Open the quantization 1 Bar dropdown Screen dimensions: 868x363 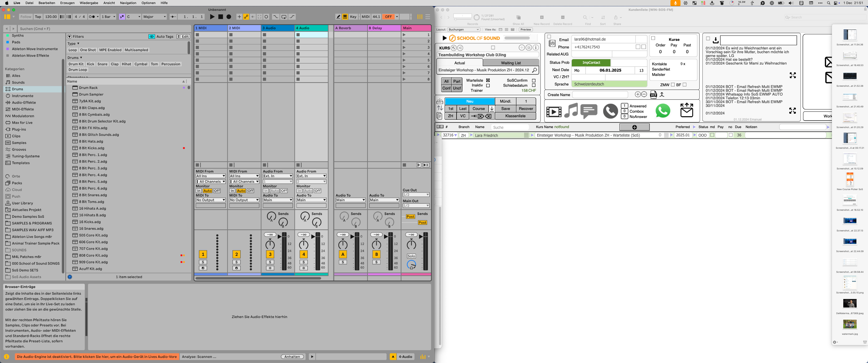click(x=108, y=16)
